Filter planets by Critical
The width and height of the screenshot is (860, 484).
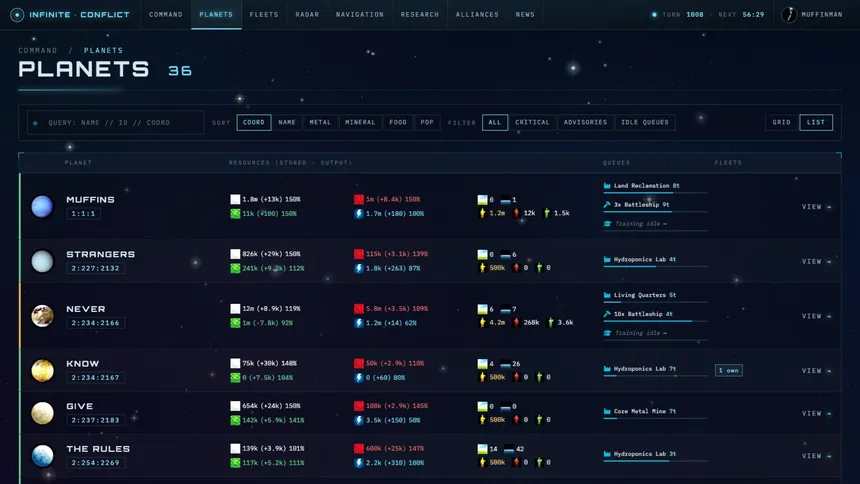532,122
